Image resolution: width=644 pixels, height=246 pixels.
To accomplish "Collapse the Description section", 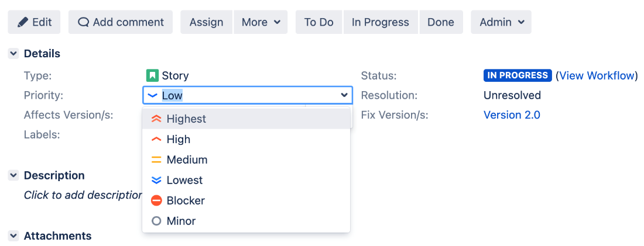I will click(x=13, y=175).
